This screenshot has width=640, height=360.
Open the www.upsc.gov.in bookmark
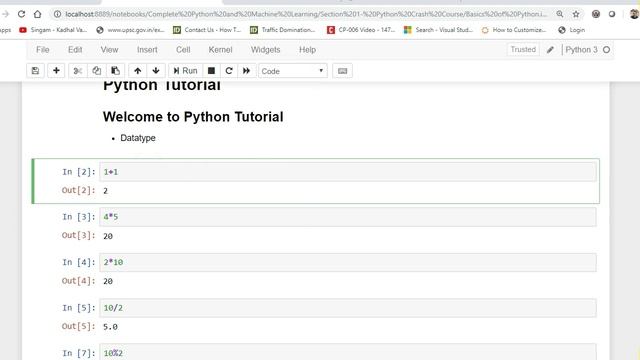click(x=131, y=30)
